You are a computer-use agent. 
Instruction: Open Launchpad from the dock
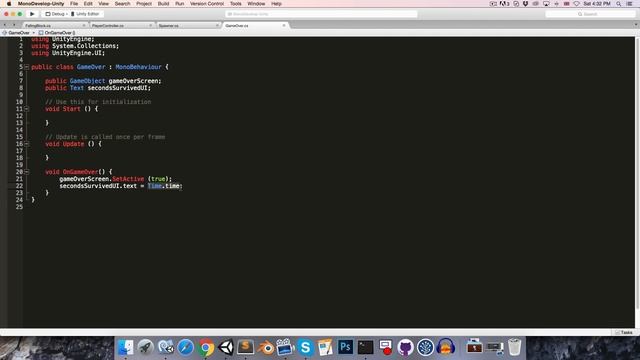pyautogui.click(x=145, y=347)
